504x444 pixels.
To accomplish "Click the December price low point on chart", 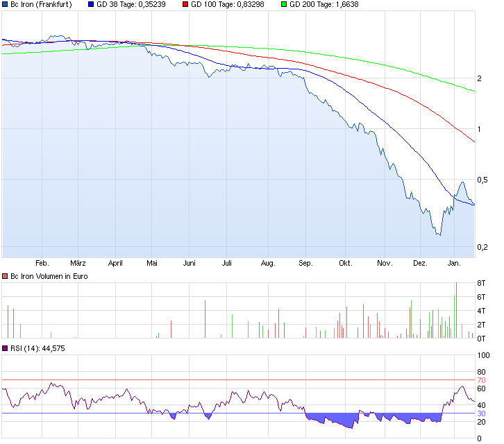I will tap(439, 235).
